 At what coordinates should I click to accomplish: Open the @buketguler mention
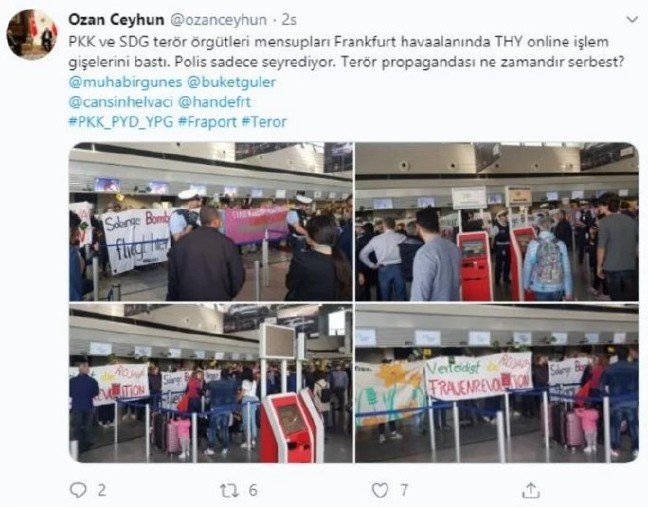click(x=231, y=82)
